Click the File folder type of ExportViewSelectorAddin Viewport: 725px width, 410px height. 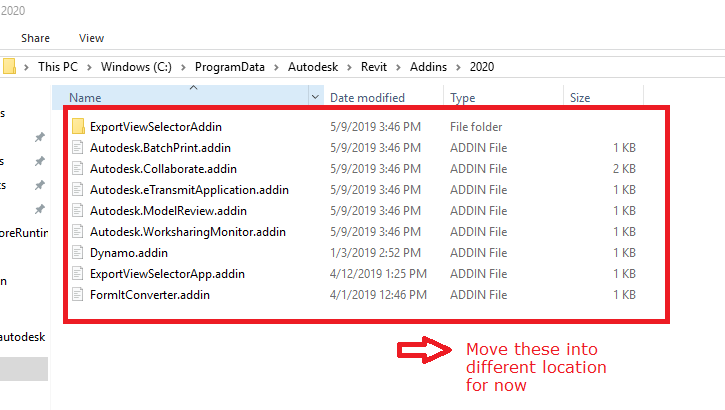[476, 127]
